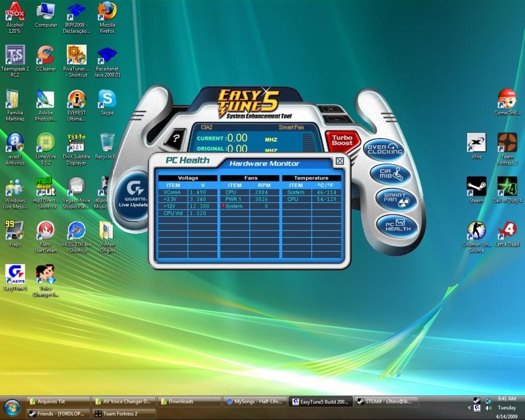This screenshot has width=525, height=420.
Task: Select the CCleaner desktop icon
Action: pyautogui.click(x=46, y=58)
